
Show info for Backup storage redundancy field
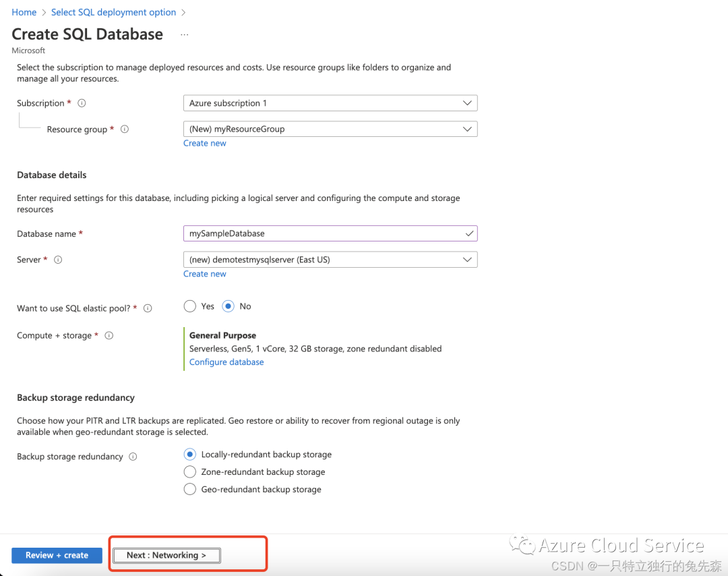click(133, 457)
